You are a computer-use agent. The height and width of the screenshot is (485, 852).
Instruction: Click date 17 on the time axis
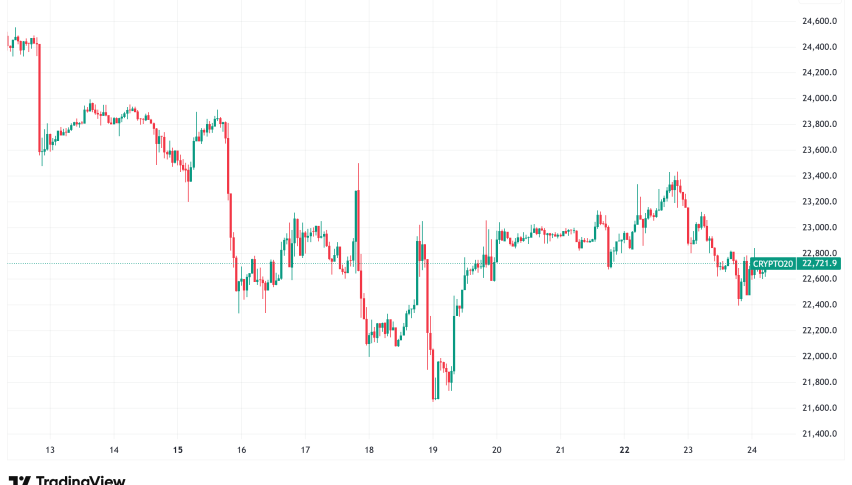pos(306,450)
